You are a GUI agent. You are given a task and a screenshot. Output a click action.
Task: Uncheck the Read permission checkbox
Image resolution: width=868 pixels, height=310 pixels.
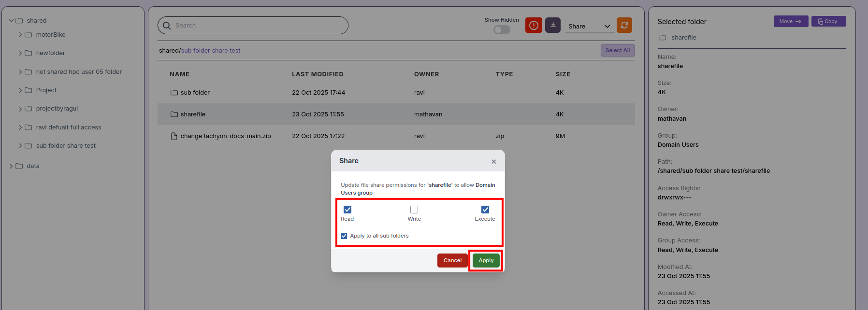point(347,210)
